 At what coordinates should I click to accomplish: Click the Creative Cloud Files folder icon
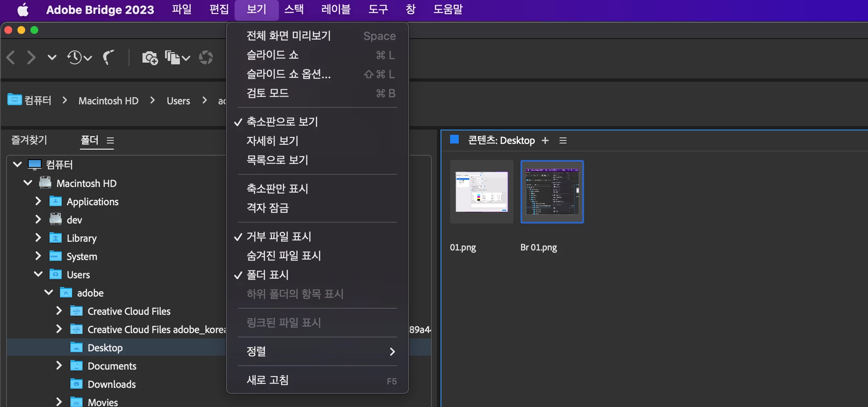76,310
